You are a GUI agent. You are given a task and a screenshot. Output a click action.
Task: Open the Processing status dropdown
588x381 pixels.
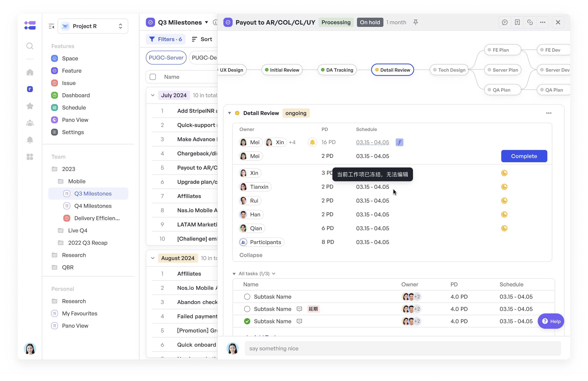(336, 22)
